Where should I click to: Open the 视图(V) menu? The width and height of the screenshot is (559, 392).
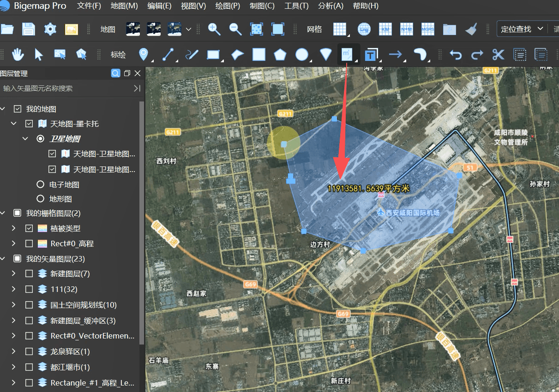click(193, 6)
